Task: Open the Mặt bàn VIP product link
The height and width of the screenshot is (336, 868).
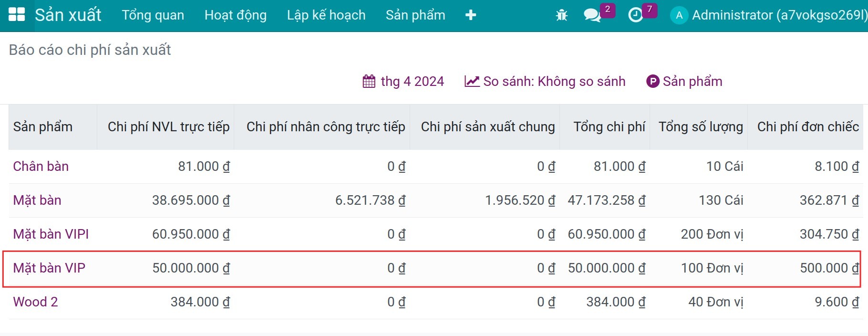Action: pyautogui.click(x=49, y=268)
